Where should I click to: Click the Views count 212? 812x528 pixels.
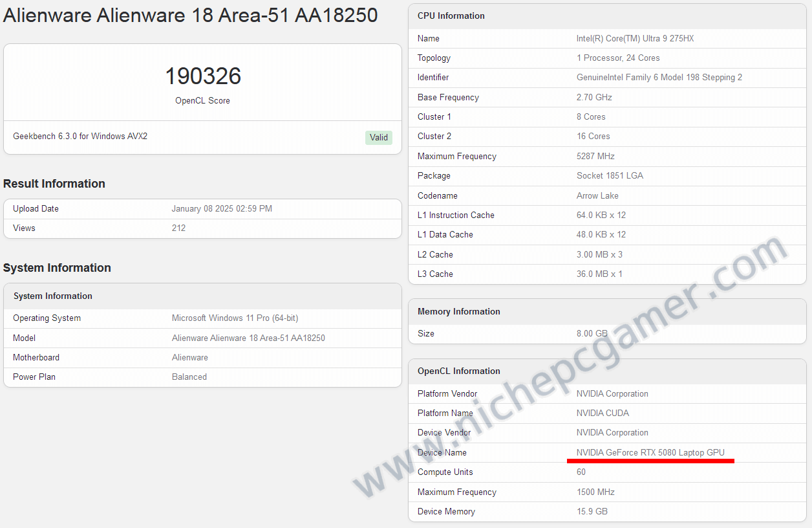(x=178, y=228)
